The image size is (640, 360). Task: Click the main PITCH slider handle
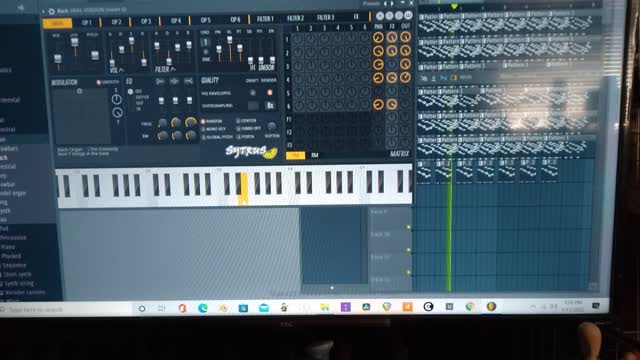[95, 55]
